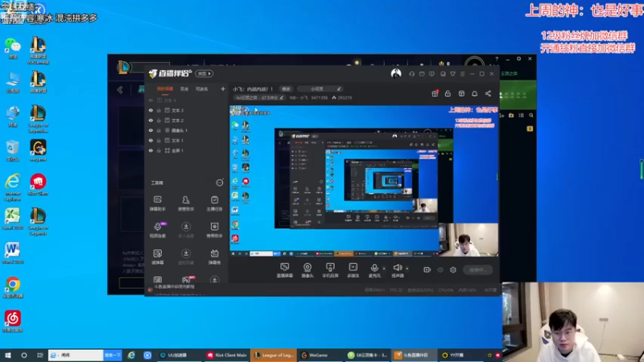644x362 pixels.
Task: Open the feedback chat icon in title bar
Action: coord(431,74)
